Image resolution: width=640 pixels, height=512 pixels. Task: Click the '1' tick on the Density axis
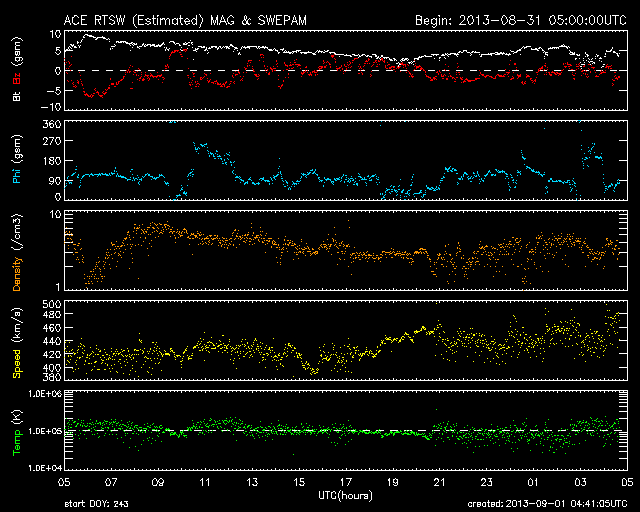pos(58,287)
